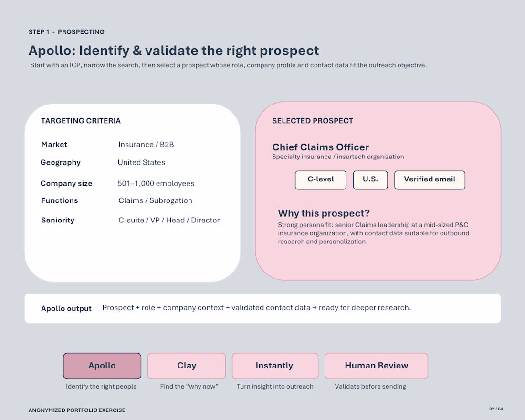Click the Seniority label

pos(58,220)
